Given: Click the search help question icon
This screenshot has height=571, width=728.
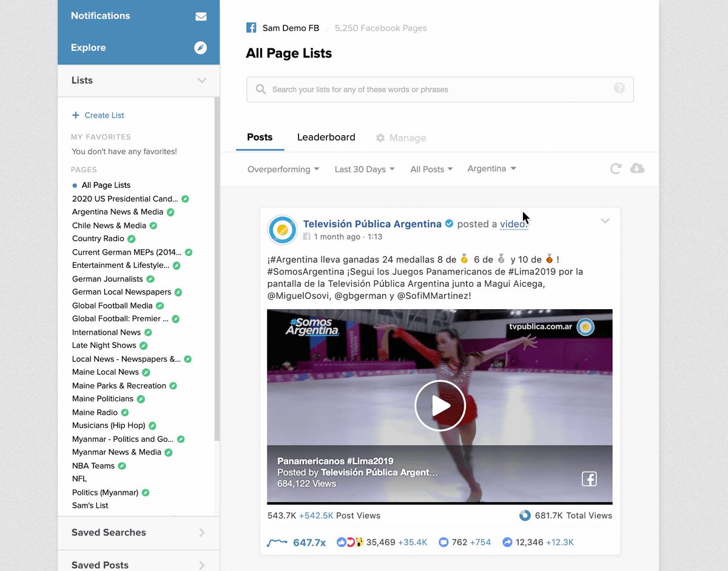Looking at the screenshot, I should 619,88.
